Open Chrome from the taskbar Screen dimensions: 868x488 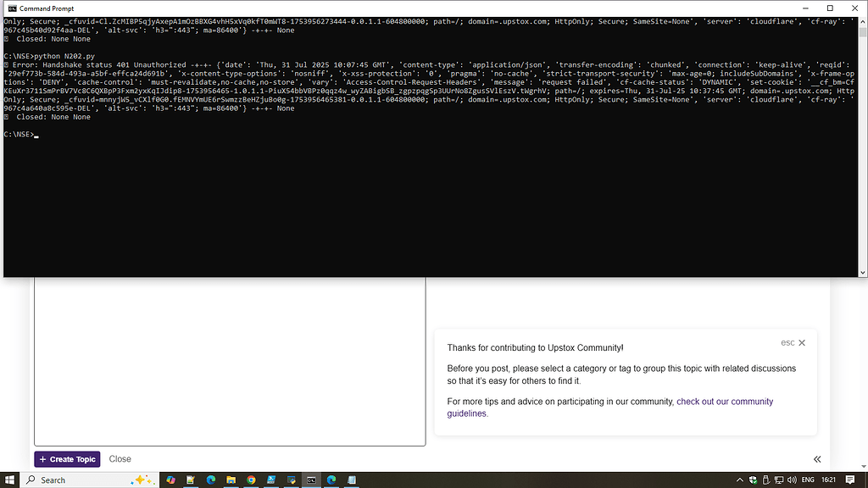point(251,480)
